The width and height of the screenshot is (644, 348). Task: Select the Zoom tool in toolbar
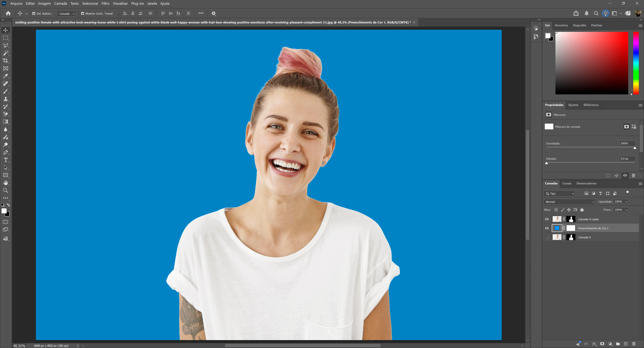pos(6,191)
